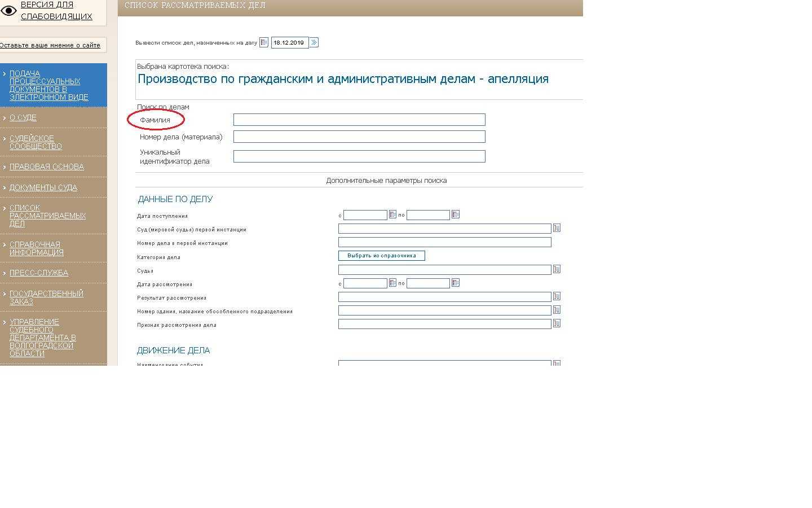
Task: Click the Номер дела в первой инстанции field
Action: [445, 242]
